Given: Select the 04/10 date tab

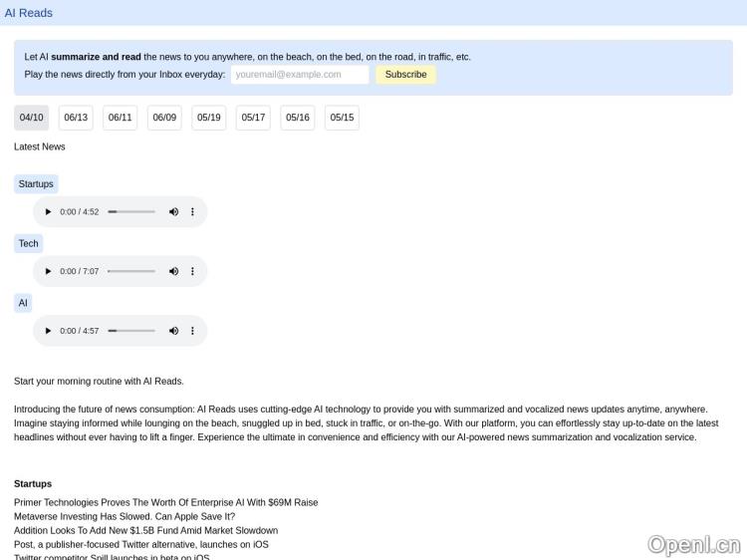Looking at the screenshot, I should 31,118.
